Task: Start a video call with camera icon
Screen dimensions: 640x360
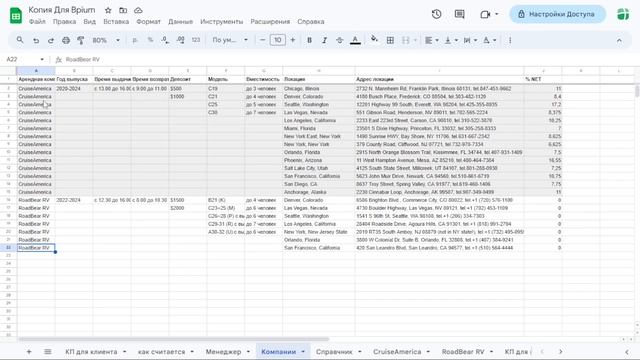Action: pyautogui.click(x=485, y=14)
